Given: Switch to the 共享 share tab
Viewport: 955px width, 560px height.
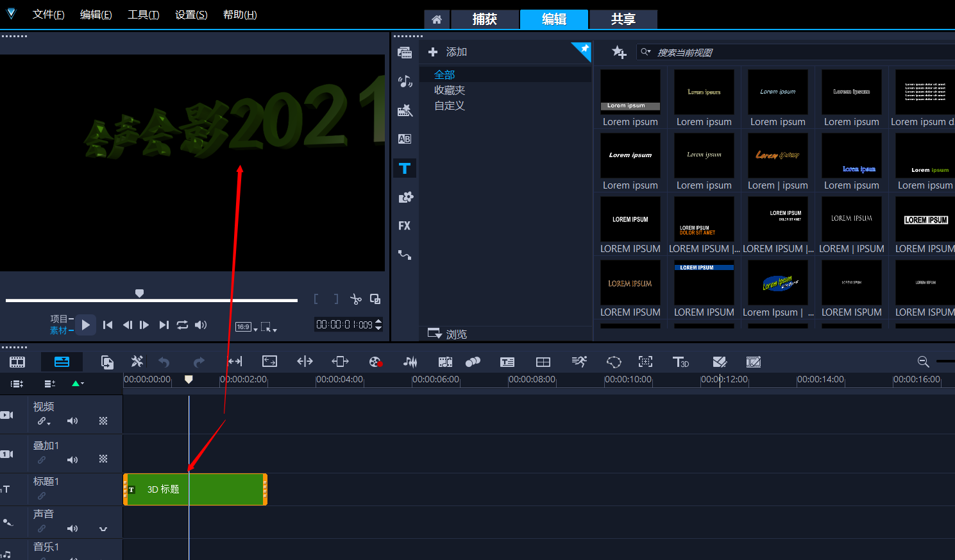Looking at the screenshot, I should (x=623, y=19).
